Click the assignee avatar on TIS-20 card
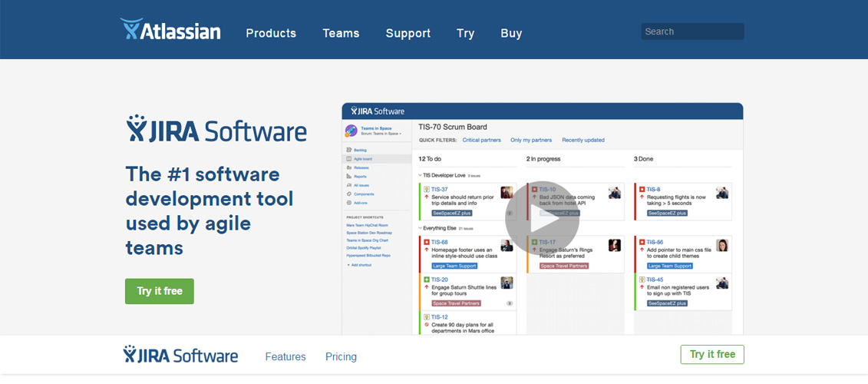The width and height of the screenshot is (868, 384). (507, 283)
